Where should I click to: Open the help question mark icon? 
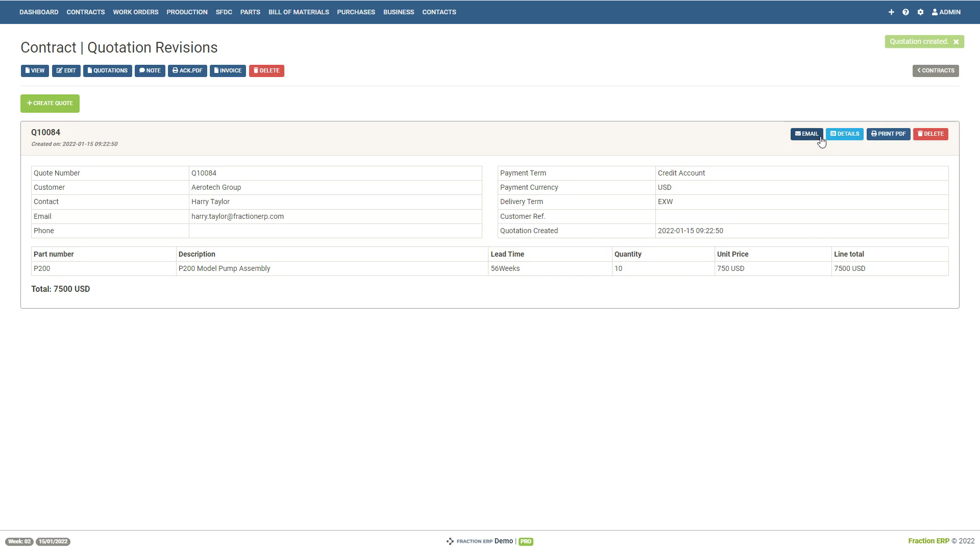coord(905,12)
